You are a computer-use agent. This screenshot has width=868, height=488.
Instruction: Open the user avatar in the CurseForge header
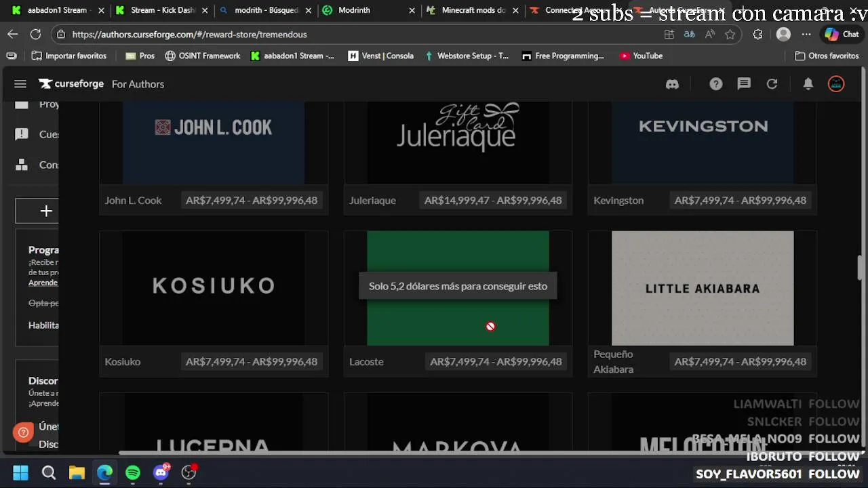[x=836, y=84]
